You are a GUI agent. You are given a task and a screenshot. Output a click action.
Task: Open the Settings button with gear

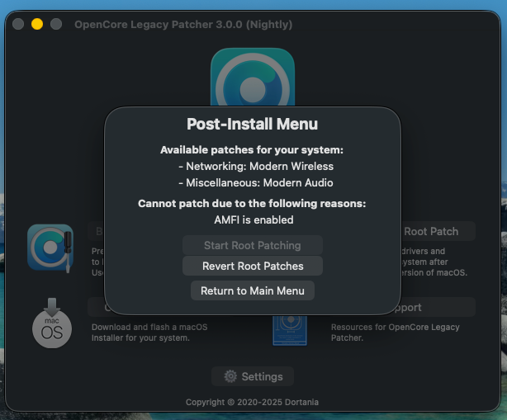pyautogui.click(x=253, y=376)
